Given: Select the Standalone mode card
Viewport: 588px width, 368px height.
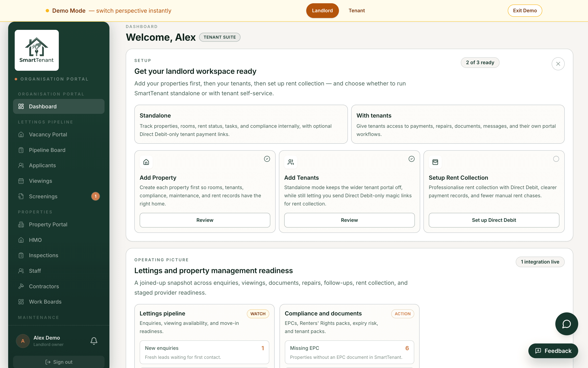Looking at the screenshot, I should tap(241, 124).
